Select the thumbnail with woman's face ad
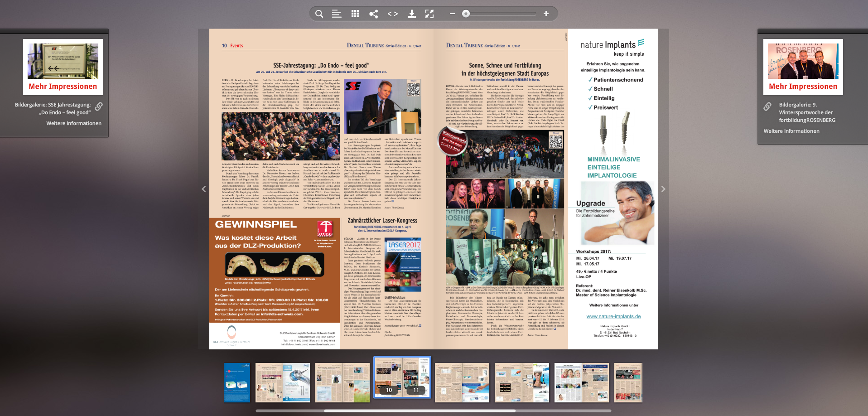The image size is (868, 416). (522, 382)
